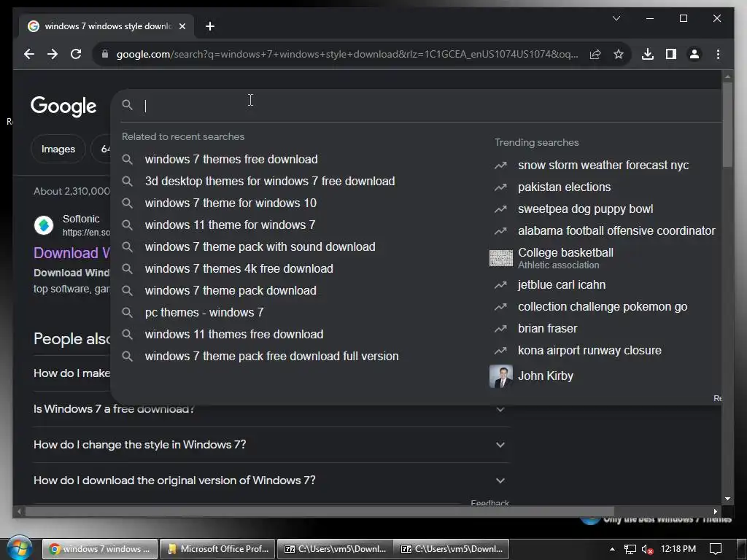Screen dimensions: 747x560
Task: Switch to Microsoft Office Prof taskbar button
Action: click(x=217, y=549)
